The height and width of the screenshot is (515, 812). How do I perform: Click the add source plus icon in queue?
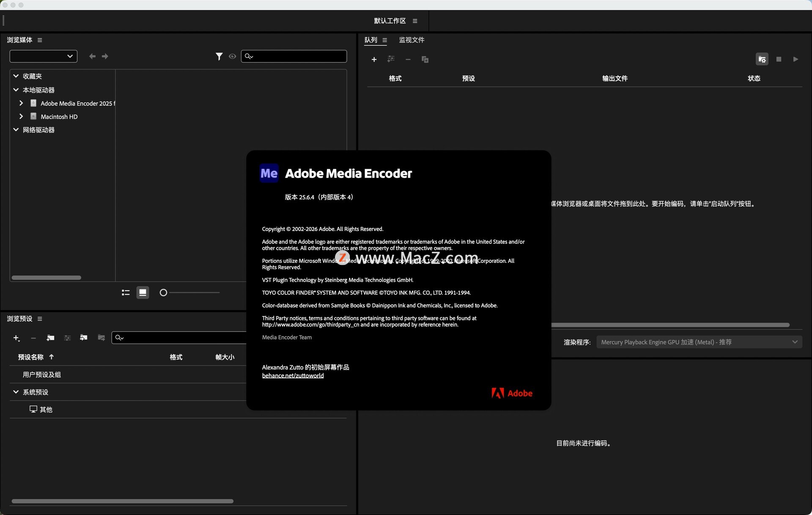[374, 60]
